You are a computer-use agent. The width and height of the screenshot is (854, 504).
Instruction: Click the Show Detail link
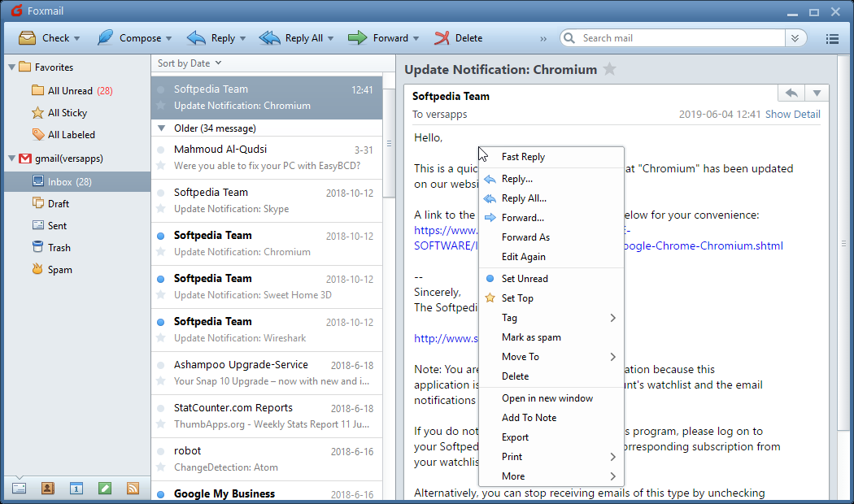(792, 115)
